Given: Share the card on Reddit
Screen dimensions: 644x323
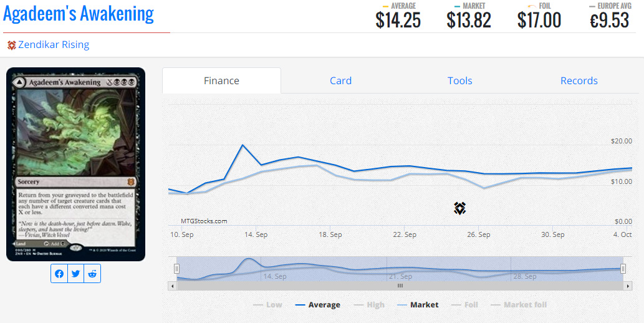Looking at the screenshot, I should click(92, 274).
